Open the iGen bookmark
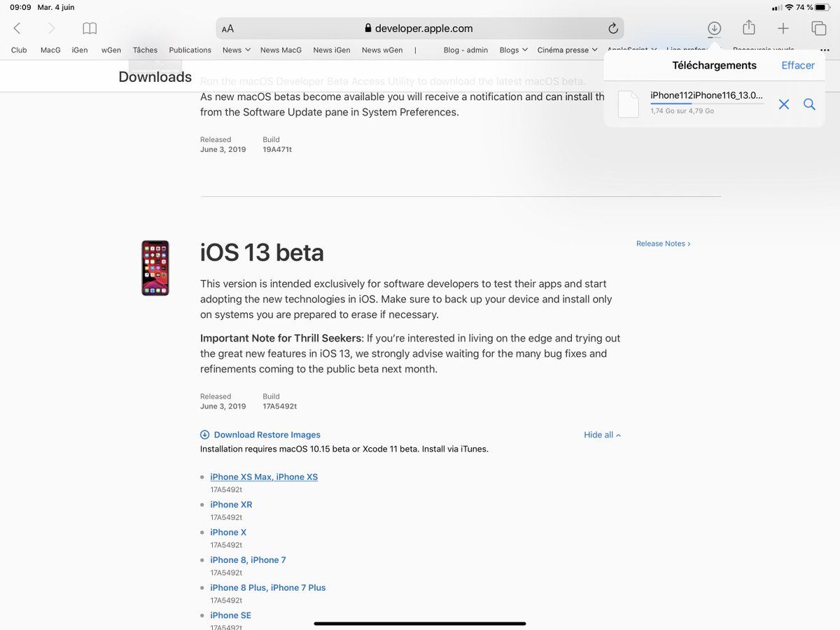Image resolution: width=840 pixels, height=630 pixels. (x=80, y=50)
